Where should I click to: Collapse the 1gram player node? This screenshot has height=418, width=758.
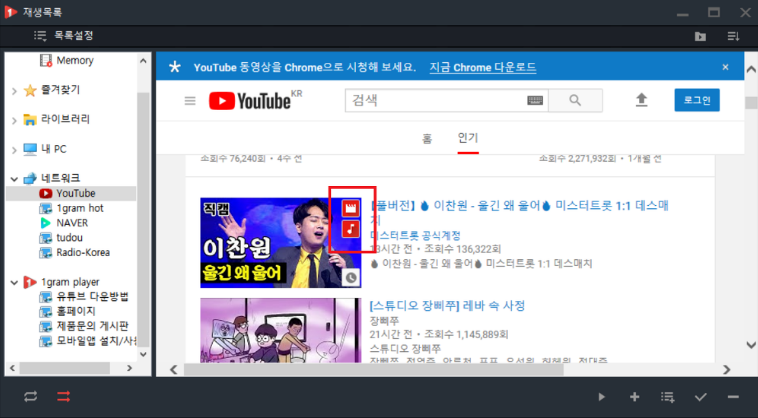click(x=14, y=282)
